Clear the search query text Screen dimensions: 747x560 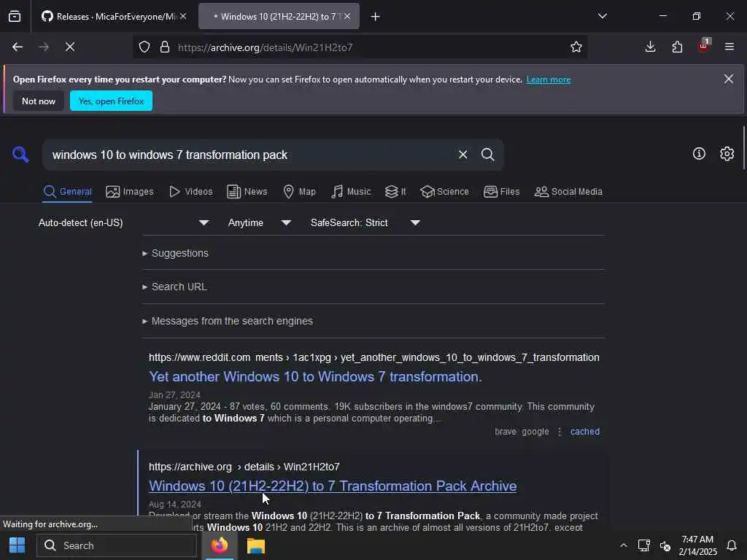[462, 155]
